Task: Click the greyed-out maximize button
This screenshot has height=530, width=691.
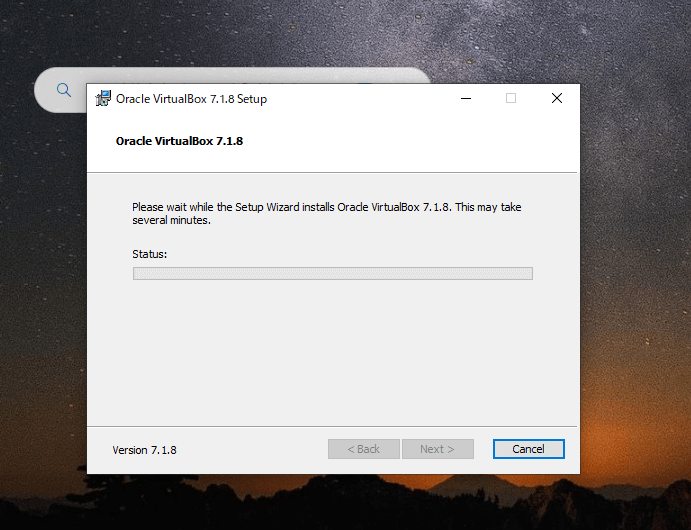Action: coord(511,98)
